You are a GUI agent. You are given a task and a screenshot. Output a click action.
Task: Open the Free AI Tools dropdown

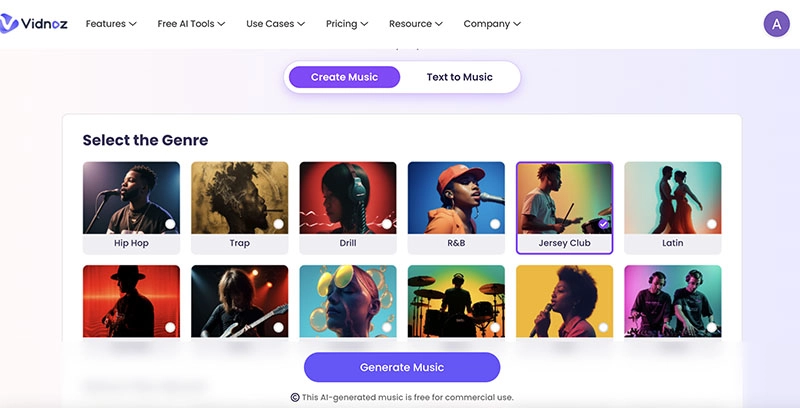(191, 24)
